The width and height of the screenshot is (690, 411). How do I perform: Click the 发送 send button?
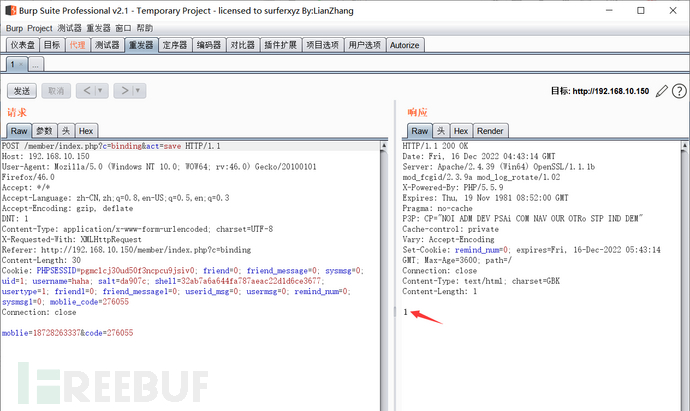22,91
